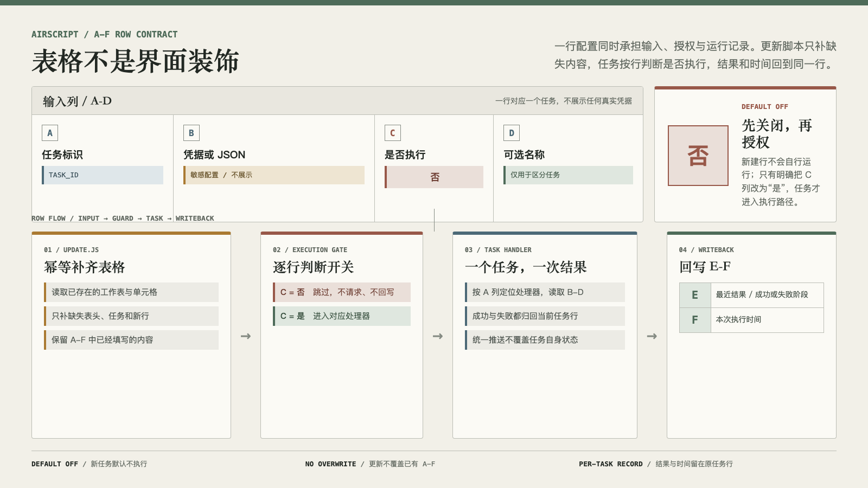Click the 是否执行 label
Image resolution: width=868 pixels, height=488 pixels.
(405, 155)
